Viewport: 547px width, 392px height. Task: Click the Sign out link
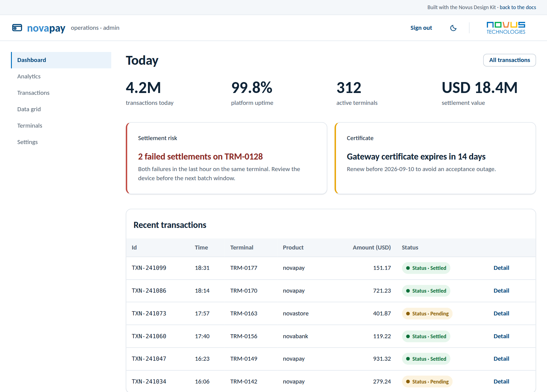[x=421, y=28]
